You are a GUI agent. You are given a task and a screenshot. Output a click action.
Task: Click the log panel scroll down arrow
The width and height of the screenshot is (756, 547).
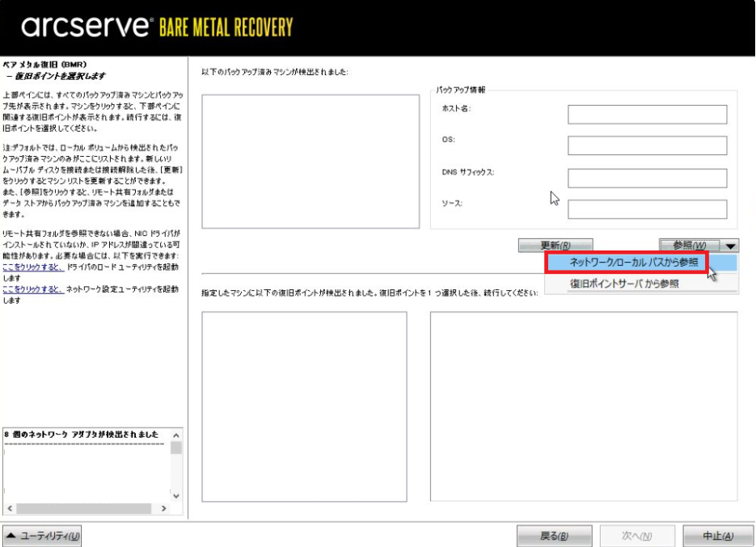tap(176, 496)
